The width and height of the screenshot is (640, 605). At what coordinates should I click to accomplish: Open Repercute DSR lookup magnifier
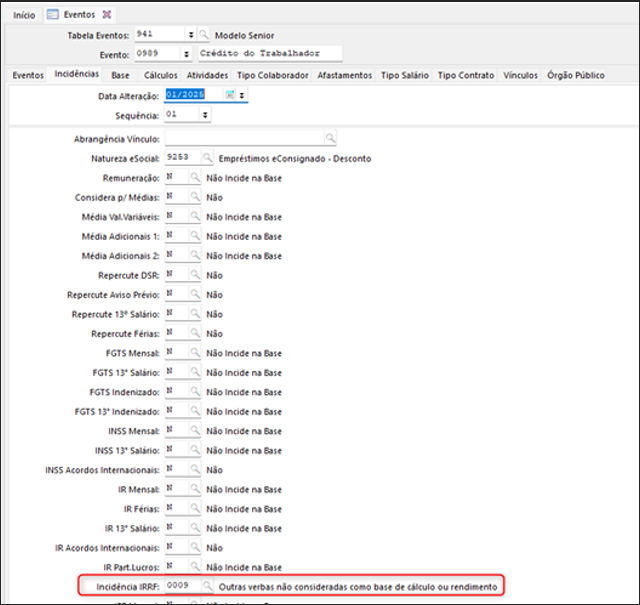point(195,274)
